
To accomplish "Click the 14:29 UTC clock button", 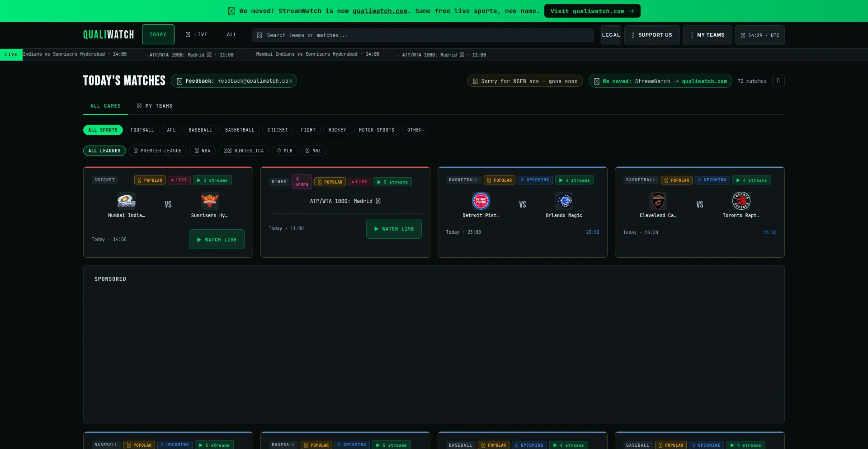I will coord(759,35).
